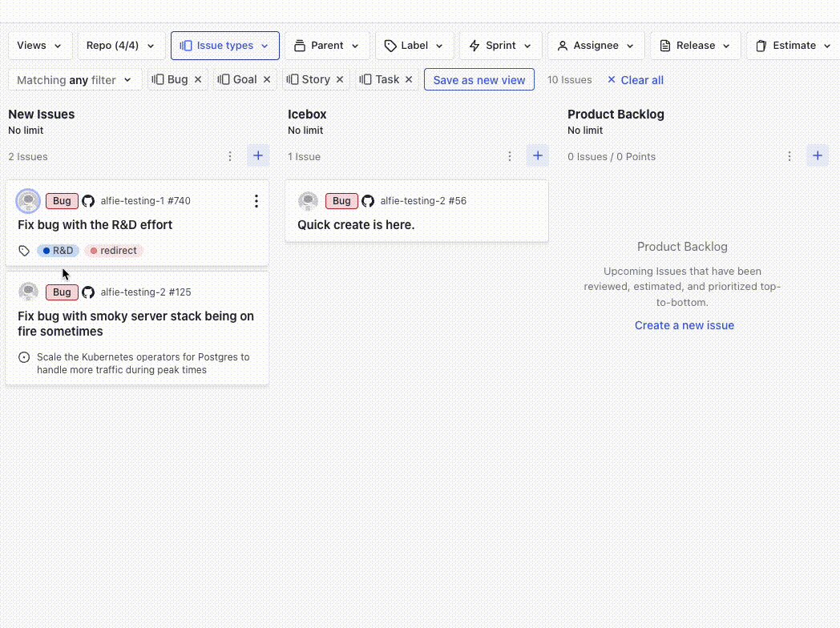Click assignee avatar on issue #125 card
The image size is (840, 628).
click(29, 292)
